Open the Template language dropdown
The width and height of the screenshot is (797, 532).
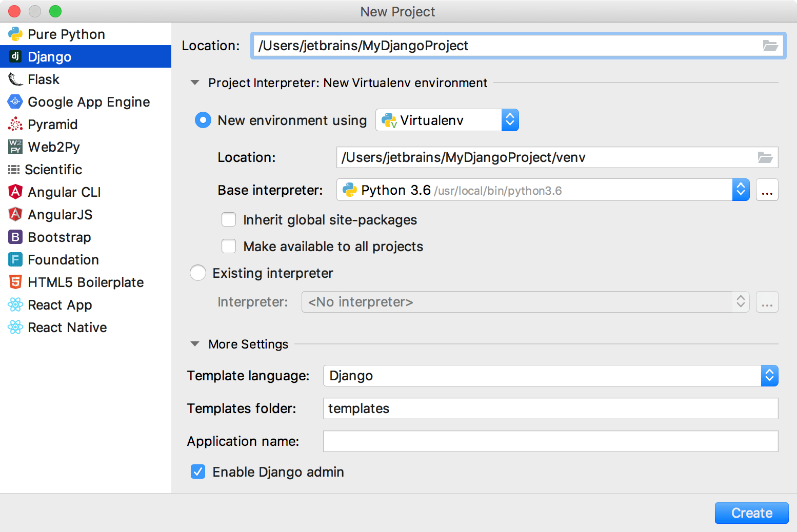point(769,376)
